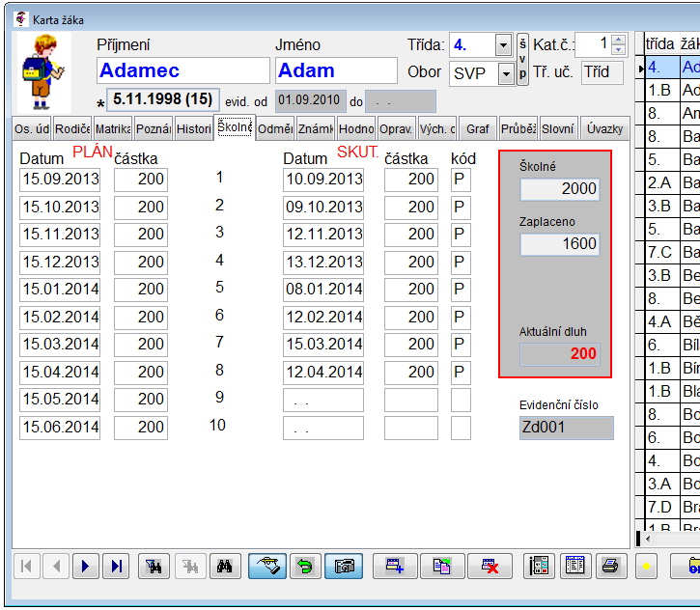Click the vertical š v p button
Image resolution: width=700 pixels, height=610 pixels.
point(522,60)
